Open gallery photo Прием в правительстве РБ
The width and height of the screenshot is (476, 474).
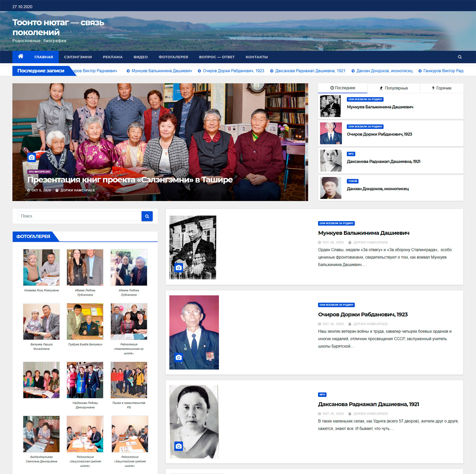pos(129,380)
